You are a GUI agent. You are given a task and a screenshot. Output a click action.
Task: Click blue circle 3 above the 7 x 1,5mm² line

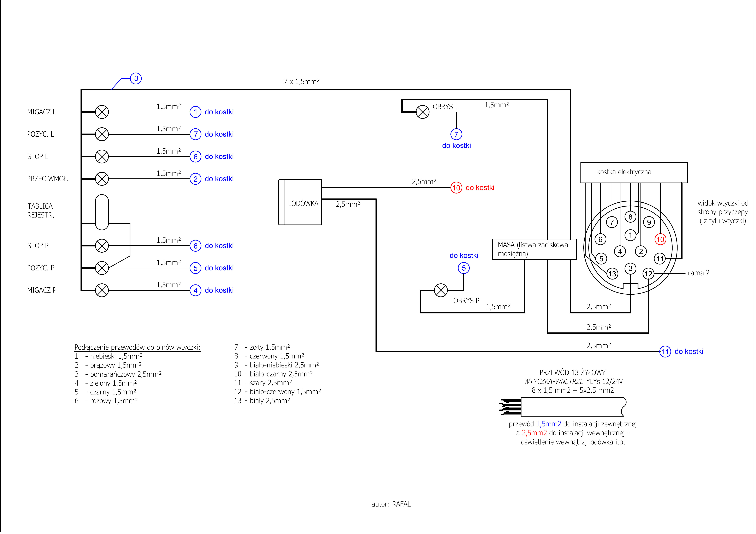click(136, 79)
